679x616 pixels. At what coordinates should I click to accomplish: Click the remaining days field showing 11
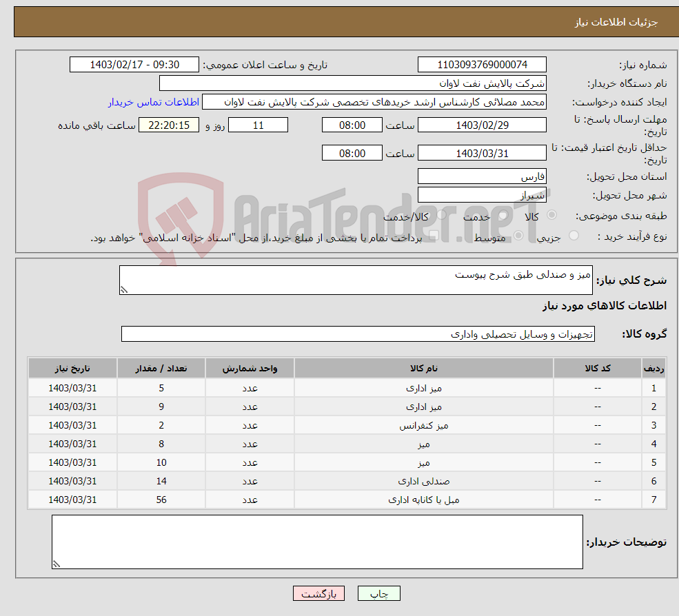click(x=258, y=125)
